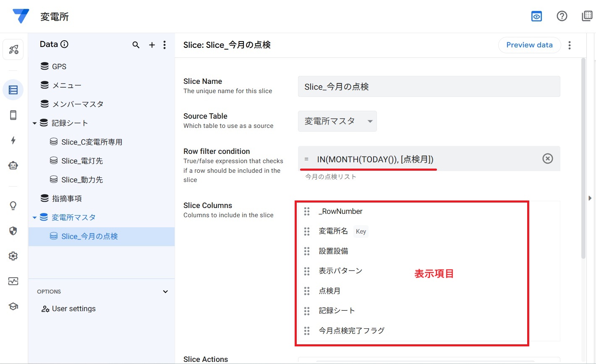The width and height of the screenshot is (596, 364).
Task: Collapse the 変電所マスタ table tree
Action: 34,218
